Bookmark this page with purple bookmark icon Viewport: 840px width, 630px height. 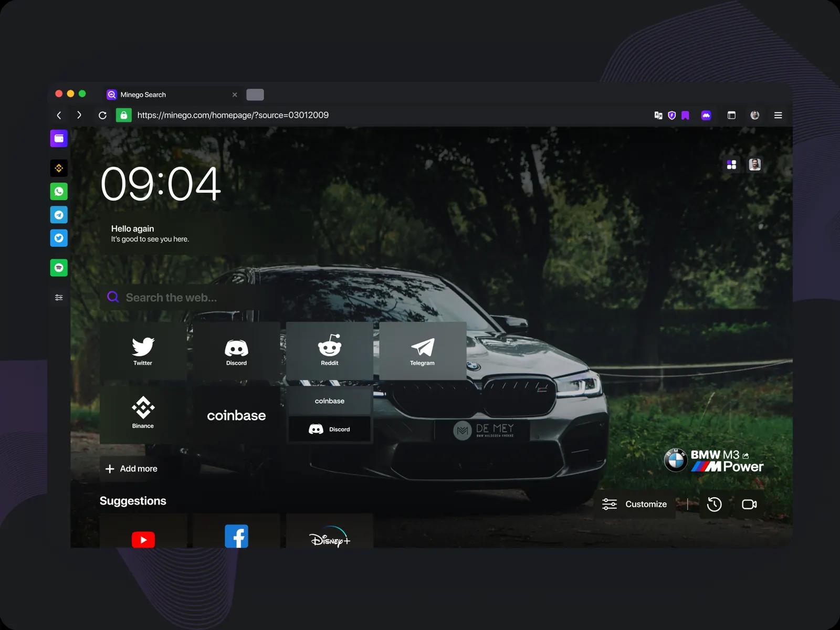(686, 115)
